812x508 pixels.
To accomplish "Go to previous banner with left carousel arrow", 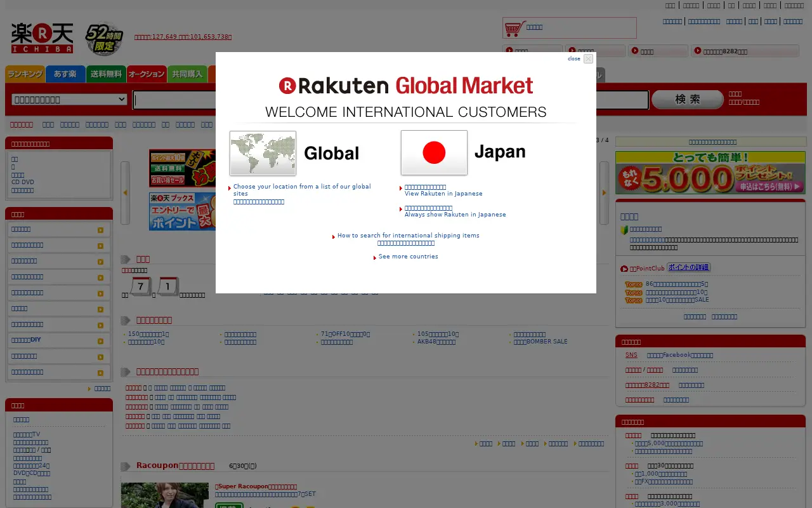I will (125, 193).
